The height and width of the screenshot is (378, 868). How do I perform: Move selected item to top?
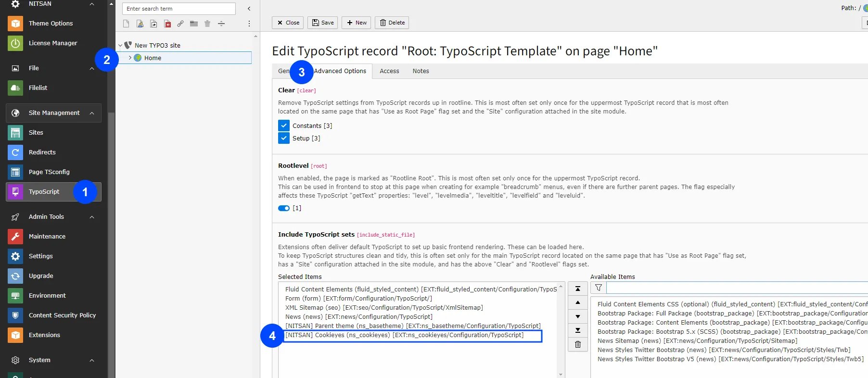[x=578, y=289]
